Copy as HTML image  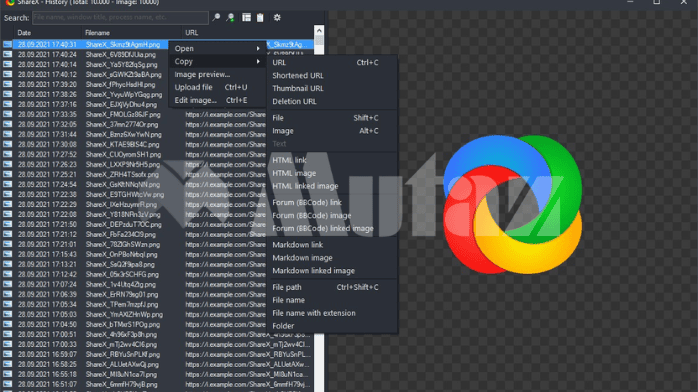click(x=332, y=173)
